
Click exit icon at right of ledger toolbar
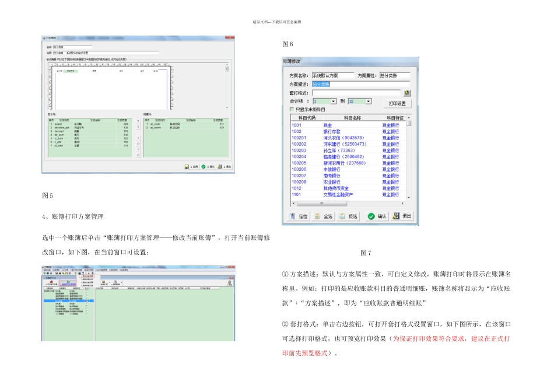pyautogui.click(x=230, y=283)
